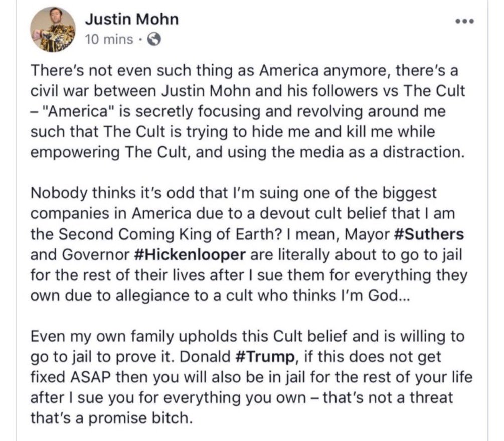
Task: Open Justin Mohn's profile picture
Action: tap(53, 29)
